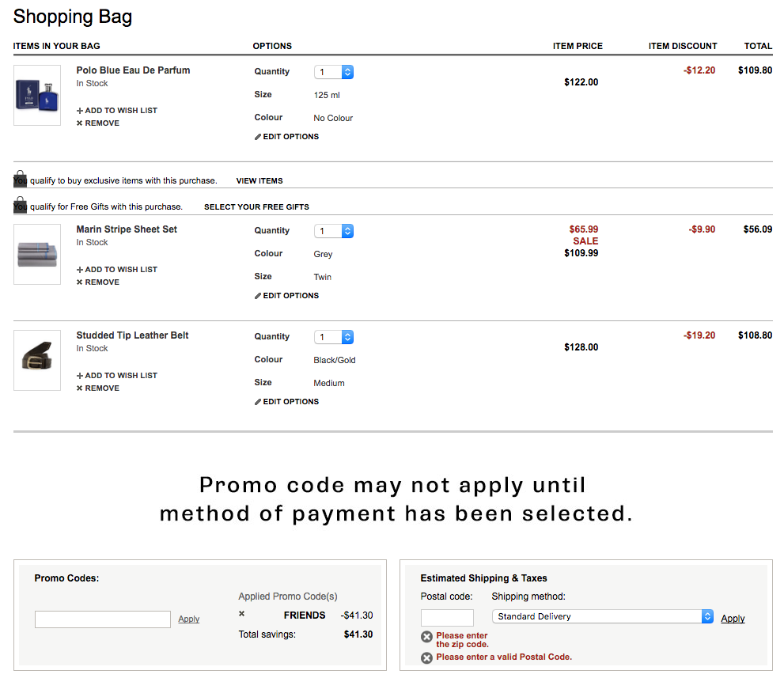The width and height of the screenshot is (784, 678).
Task: Click the $109.80 total for Polo Blue
Action: pyautogui.click(x=755, y=70)
